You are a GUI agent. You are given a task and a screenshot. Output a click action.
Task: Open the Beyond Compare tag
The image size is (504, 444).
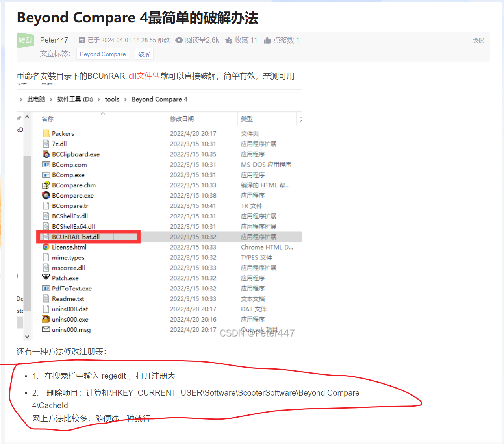tap(102, 54)
